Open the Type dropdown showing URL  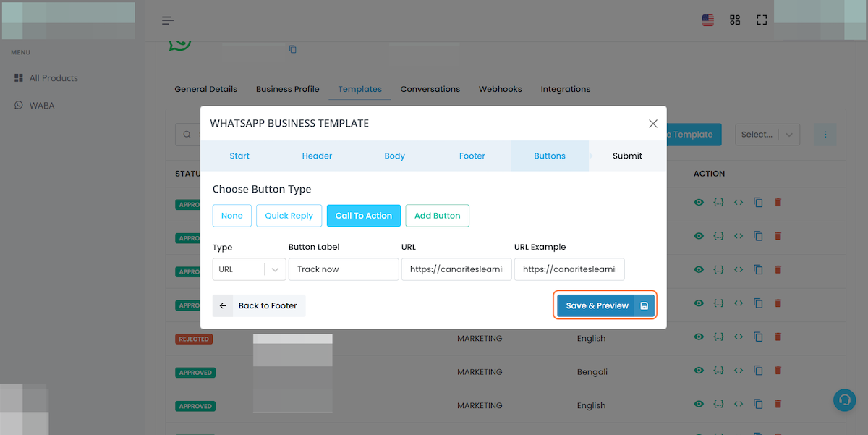(249, 269)
